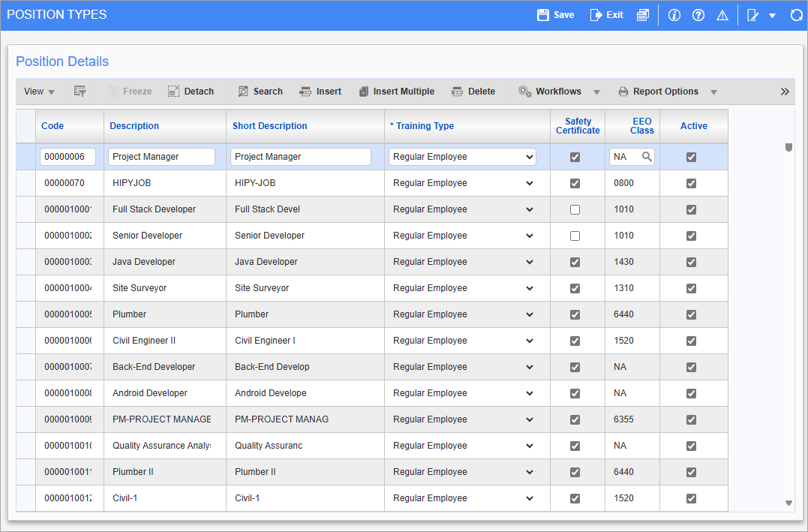Check Safety Certificate for Full Stack Developer
This screenshot has width=808, height=532.
575,210
